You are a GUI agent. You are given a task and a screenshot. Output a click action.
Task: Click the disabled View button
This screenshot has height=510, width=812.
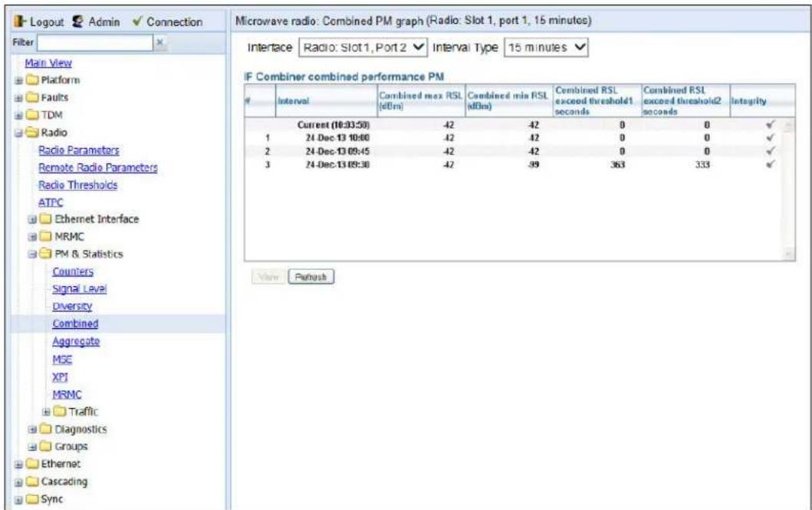(268, 277)
